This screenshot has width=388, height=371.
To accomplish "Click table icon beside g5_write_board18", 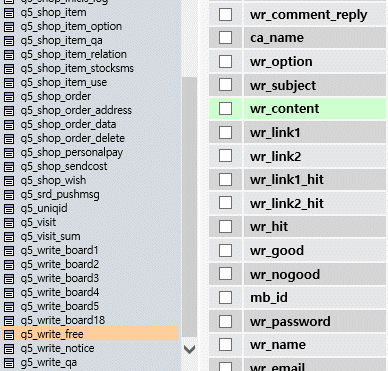I will coord(9,321).
